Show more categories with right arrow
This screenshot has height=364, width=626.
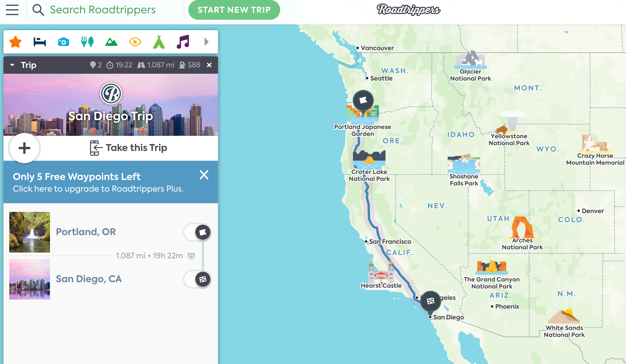206,42
